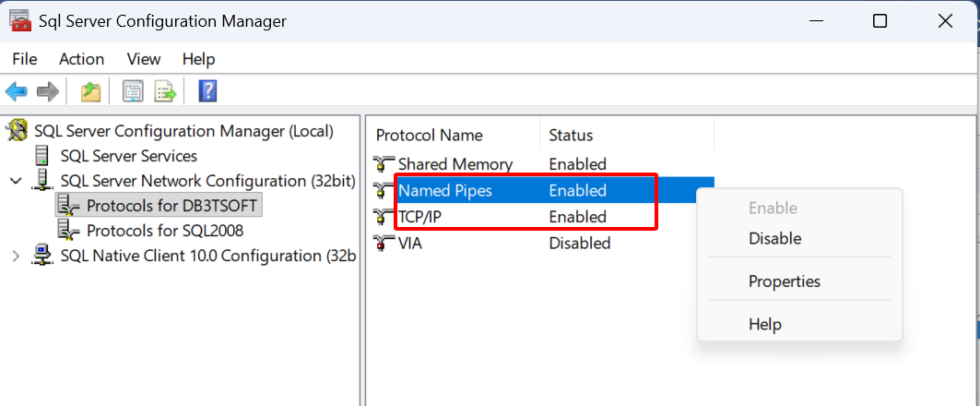Click the Up one level folder icon
980x406 pixels.
coord(89,91)
